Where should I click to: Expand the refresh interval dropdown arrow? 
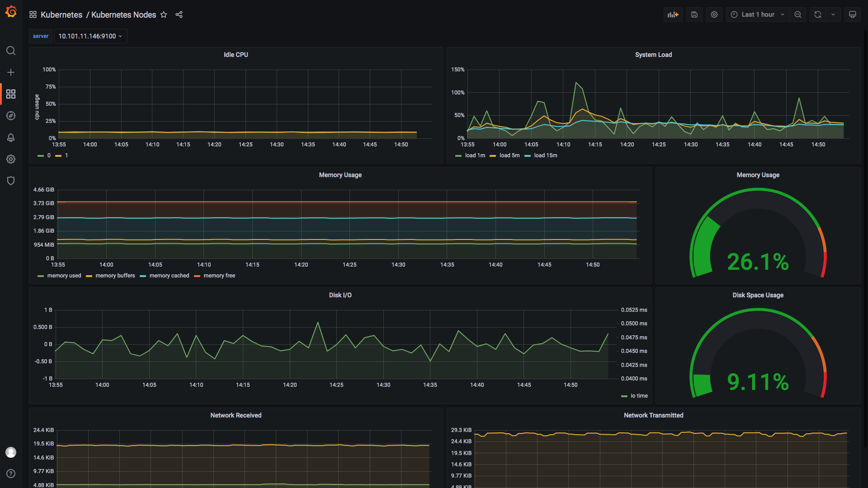tap(833, 14)
